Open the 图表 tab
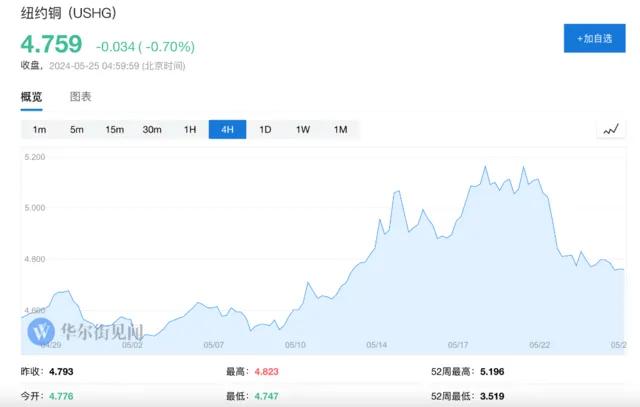 (x=80, y=97)
